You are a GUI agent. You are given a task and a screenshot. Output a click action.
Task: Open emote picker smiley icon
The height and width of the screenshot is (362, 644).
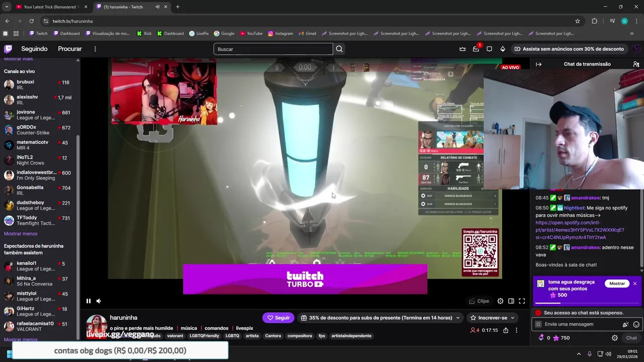(x=636, y=324)
